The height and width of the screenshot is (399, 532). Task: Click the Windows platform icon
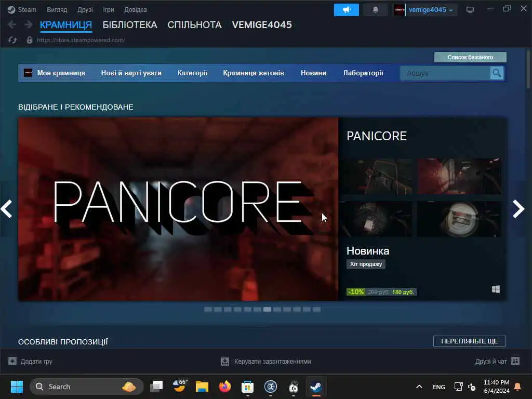pos(496,289)
